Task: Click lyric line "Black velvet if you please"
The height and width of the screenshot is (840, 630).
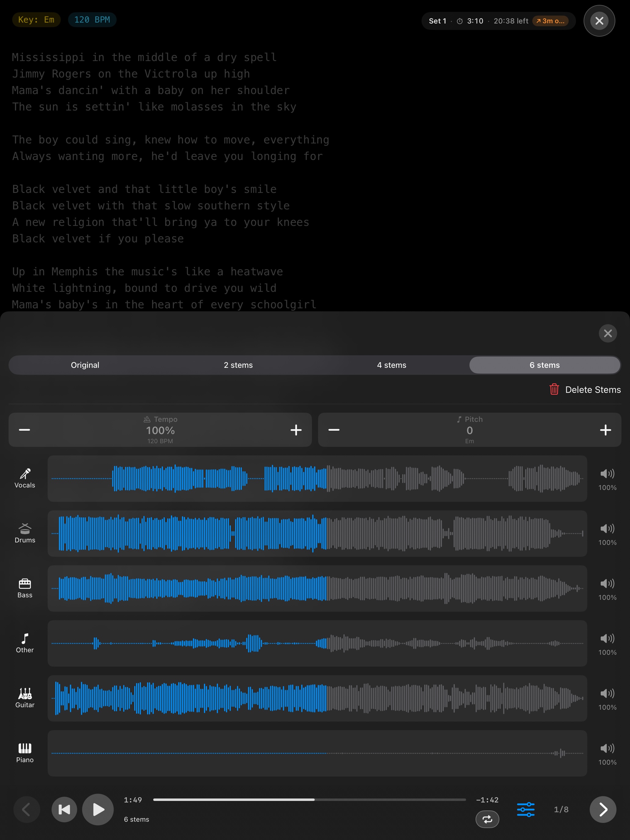Action: [98, 238]
